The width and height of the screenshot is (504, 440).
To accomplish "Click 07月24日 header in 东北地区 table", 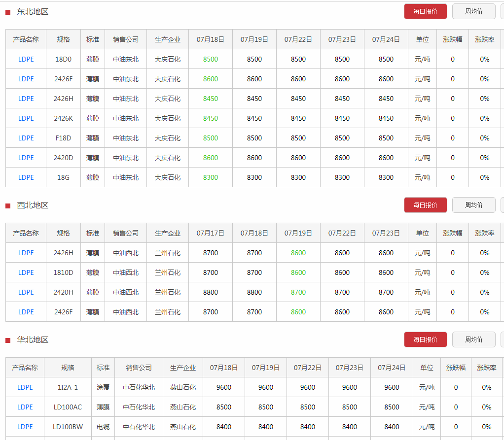I will [x=386, y=39].
